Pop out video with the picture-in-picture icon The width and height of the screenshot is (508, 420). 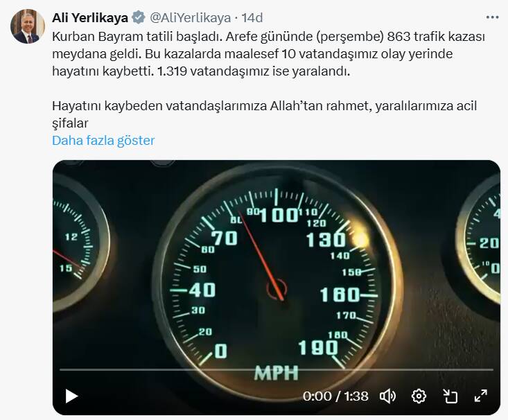point(450,396)
